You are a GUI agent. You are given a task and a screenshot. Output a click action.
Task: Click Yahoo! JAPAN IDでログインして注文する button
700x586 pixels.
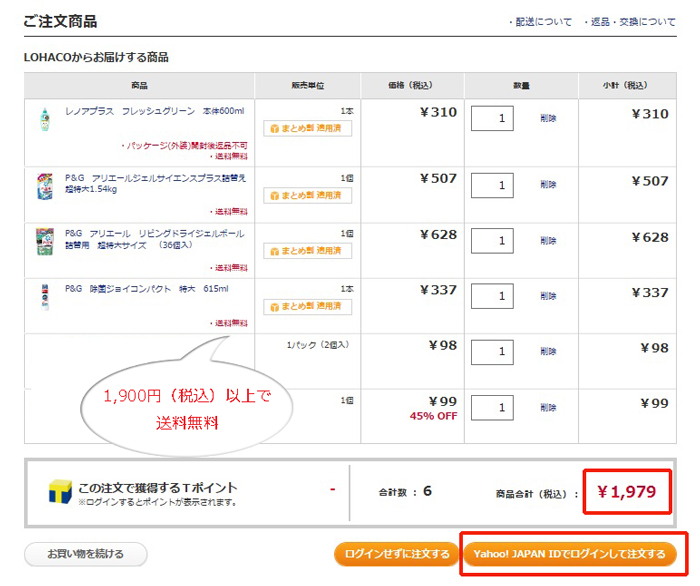click(570, 554)
